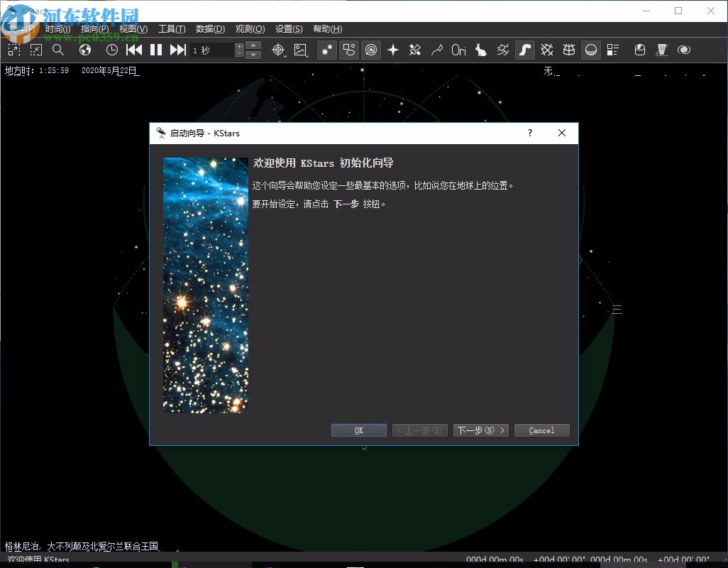The image size is (728, 568).
Task: Select the pointing crosshair focus tool
Action: point(277,50)
